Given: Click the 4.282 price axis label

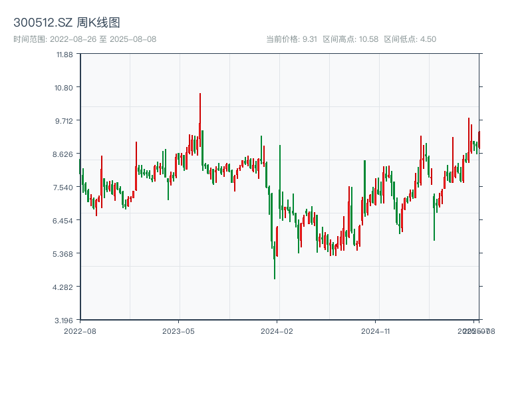Looking at the screenshot, I should [65, 287].
